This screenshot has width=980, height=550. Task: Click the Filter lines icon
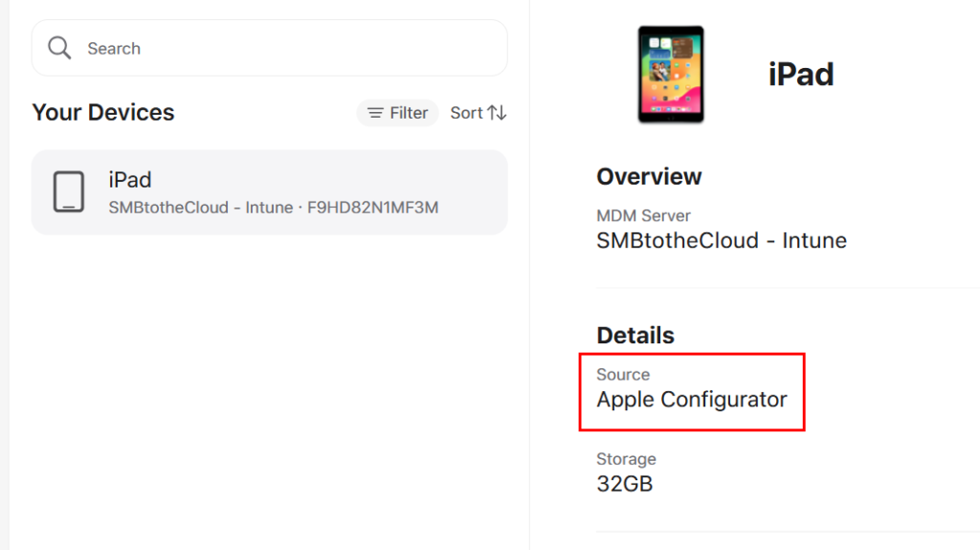[376, 113]
